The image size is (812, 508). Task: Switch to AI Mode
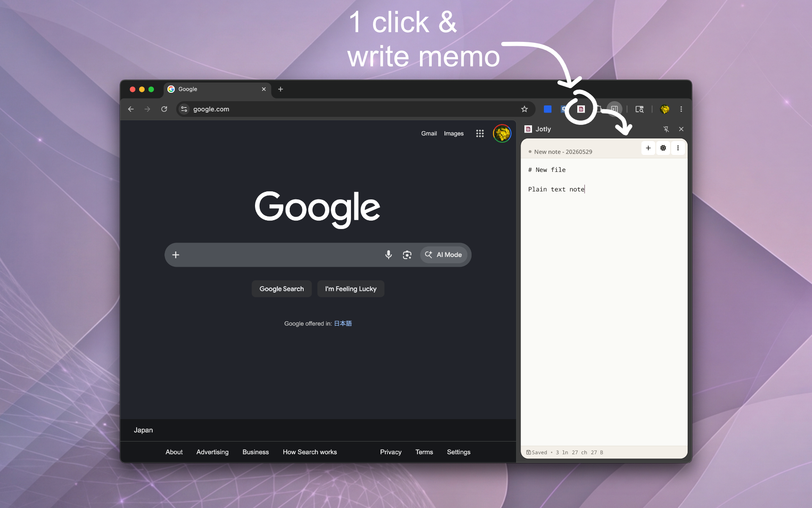coord(444,255)
